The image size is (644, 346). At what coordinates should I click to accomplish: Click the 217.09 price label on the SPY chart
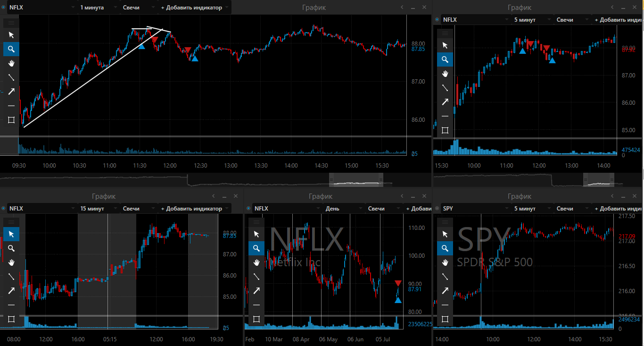[x=626, y=236]
